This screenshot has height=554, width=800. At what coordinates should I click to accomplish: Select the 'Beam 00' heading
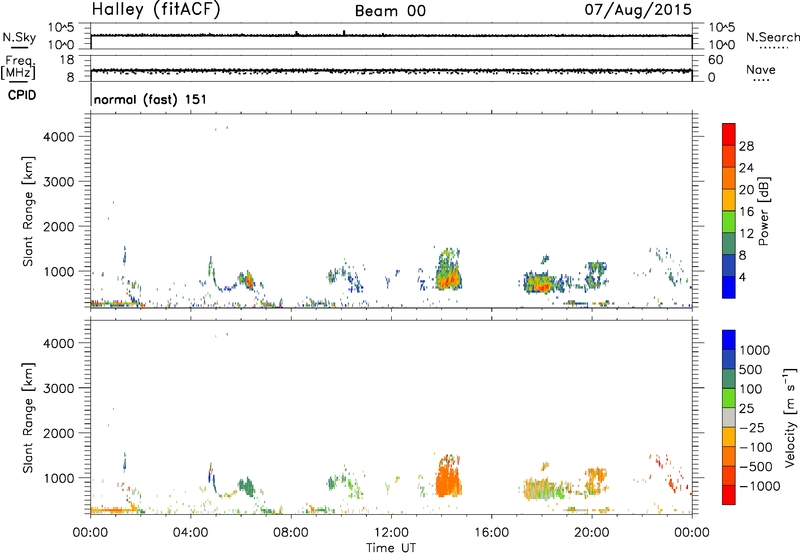coord(390,11)
